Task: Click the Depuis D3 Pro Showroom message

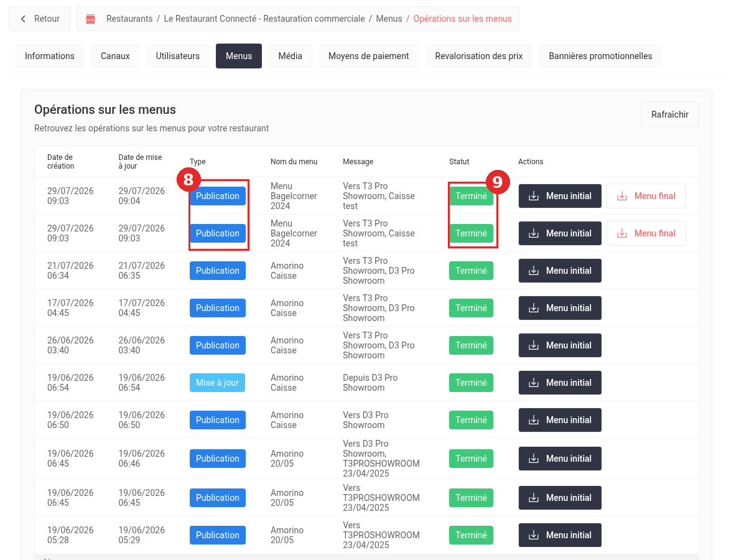Action: pos(370,383)
